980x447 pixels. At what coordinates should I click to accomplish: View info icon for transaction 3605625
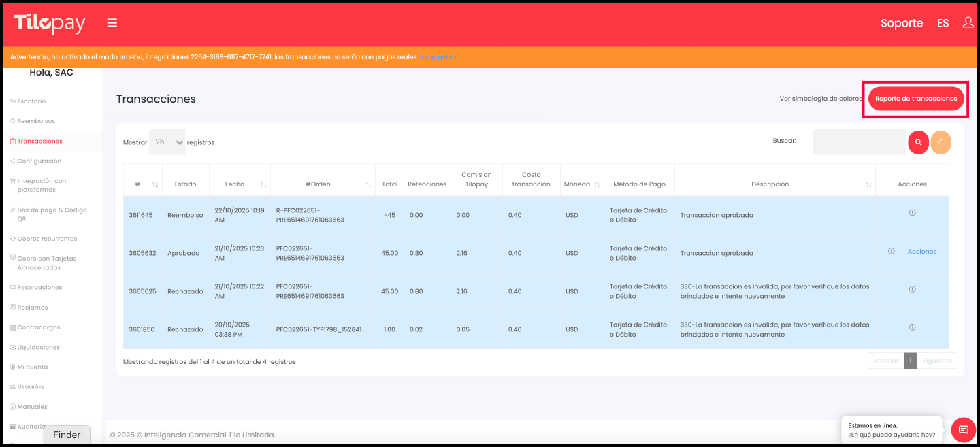pyautogui.click(x=912, y=289)
